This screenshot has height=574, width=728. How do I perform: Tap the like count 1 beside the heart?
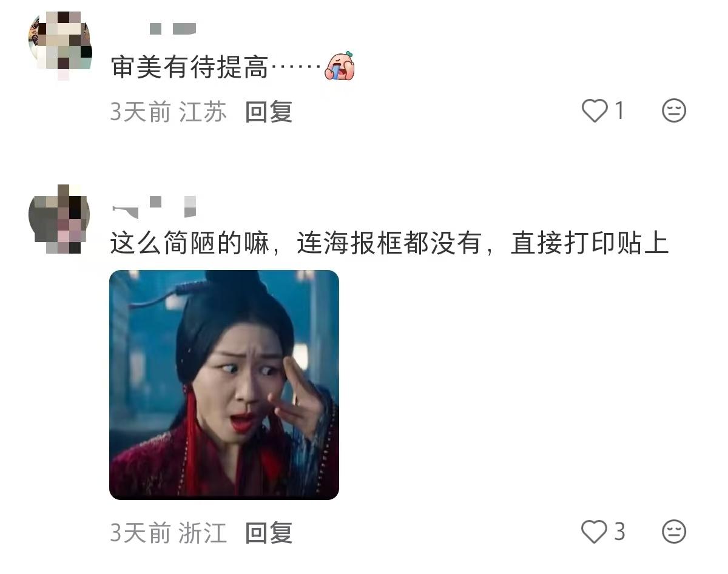pyautogui.click(x=619, y=111)
